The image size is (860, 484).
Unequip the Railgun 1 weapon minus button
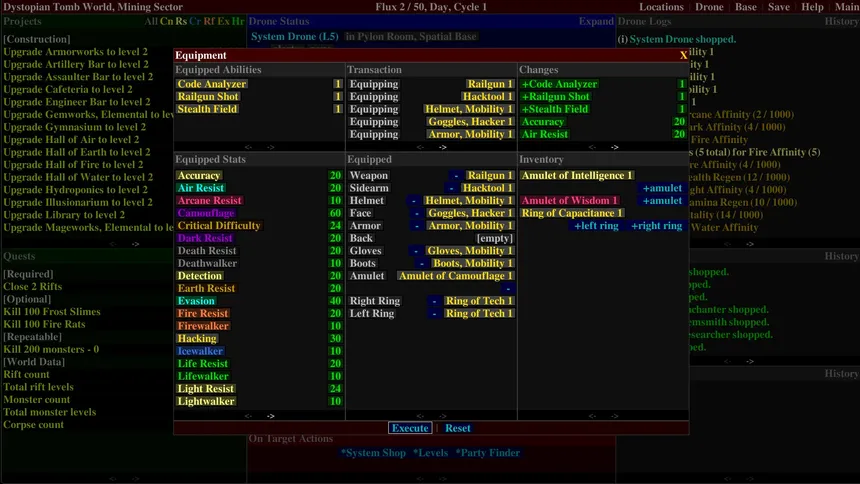pyautogui.click(x=456, y=176)
